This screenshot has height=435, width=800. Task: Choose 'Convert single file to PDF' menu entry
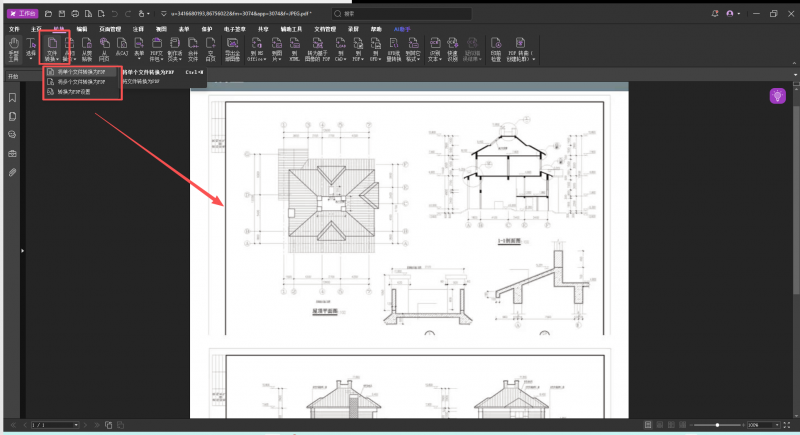pyautogui.click(x=82, y=72)
